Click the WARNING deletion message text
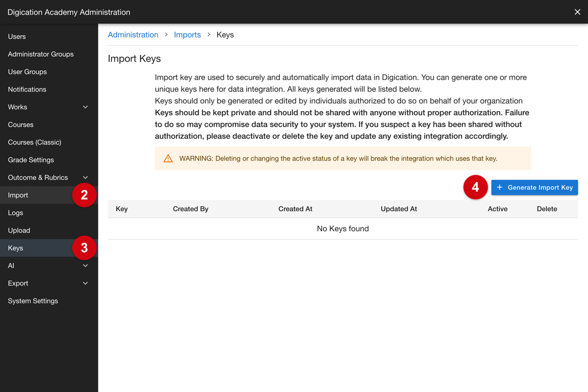Screen dimensions: 588x392 338,158
